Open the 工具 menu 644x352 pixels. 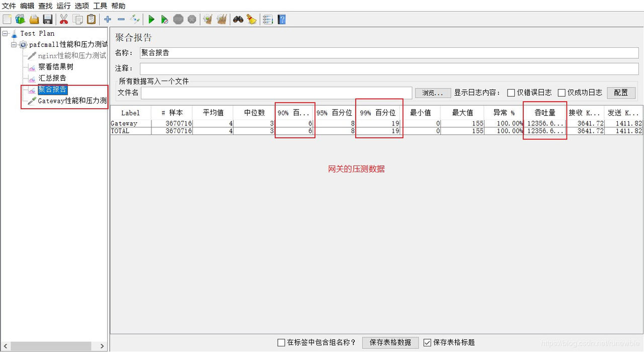pos(100,6)
